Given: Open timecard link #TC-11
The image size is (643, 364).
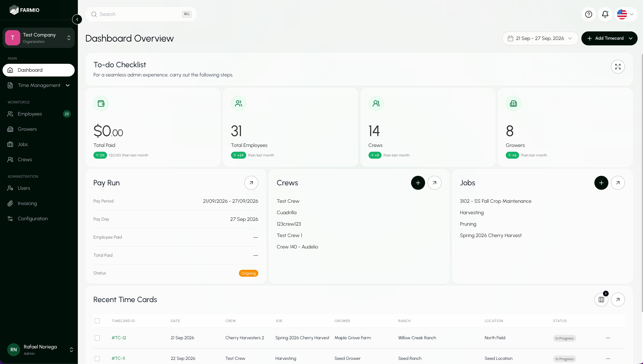Looking at the screenshot, I should [x=118, y=359].
